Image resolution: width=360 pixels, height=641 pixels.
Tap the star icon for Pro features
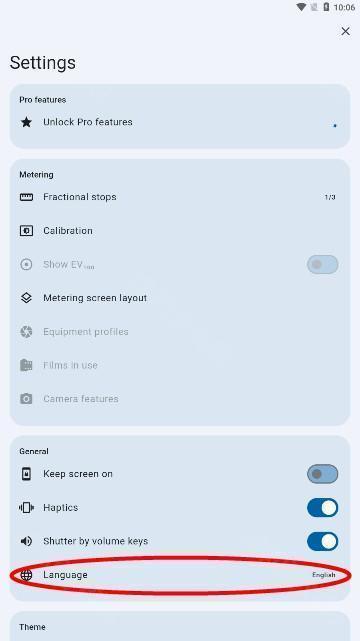point(26,122)
